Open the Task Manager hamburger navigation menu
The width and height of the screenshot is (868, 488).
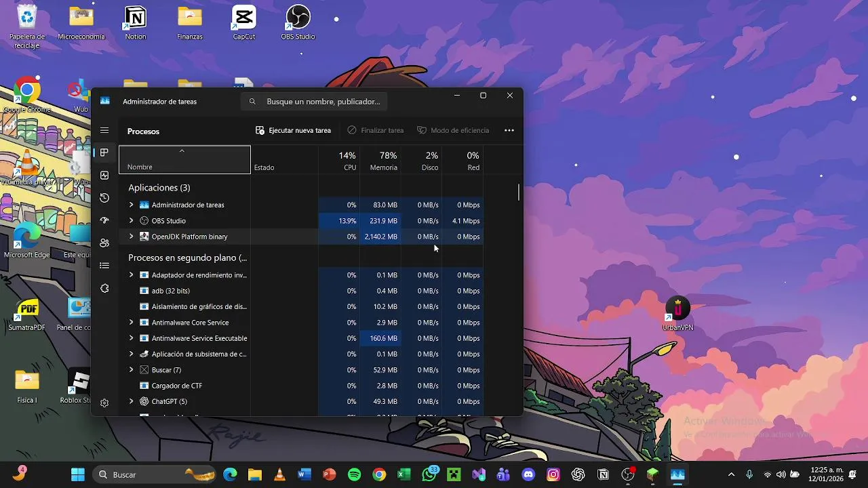(104, 130)
